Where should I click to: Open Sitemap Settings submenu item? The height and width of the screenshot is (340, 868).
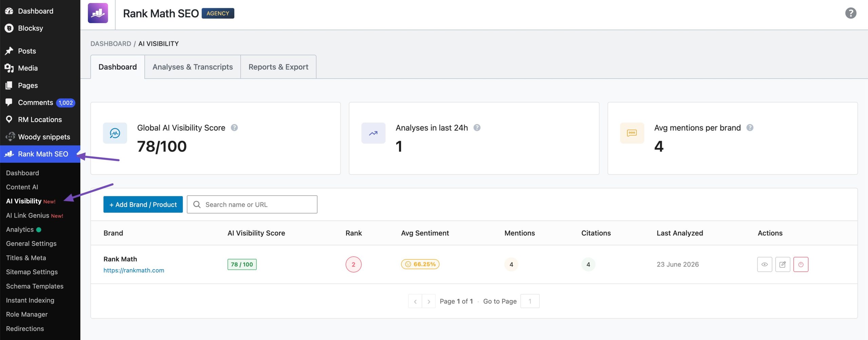pyautogui.click(x=32, y=272)
